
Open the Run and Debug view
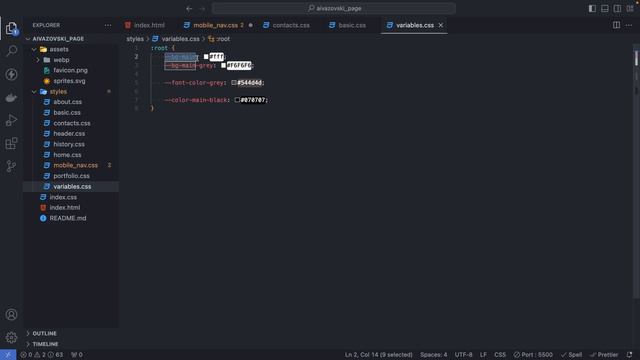pos(11,120)
